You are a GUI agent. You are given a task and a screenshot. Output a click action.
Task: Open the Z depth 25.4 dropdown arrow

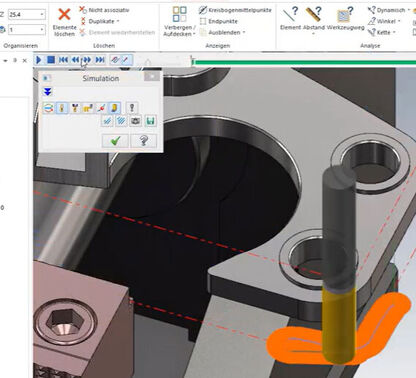tap(42, 14)
